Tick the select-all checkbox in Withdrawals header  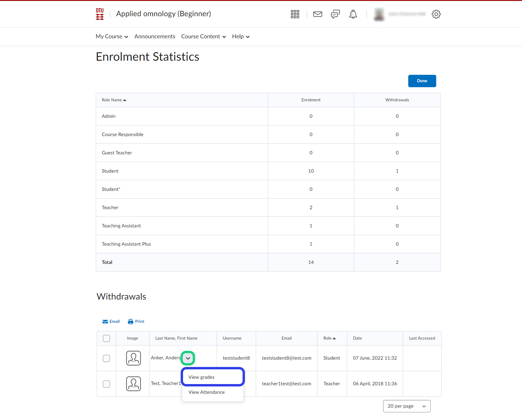tap(106, 338)
